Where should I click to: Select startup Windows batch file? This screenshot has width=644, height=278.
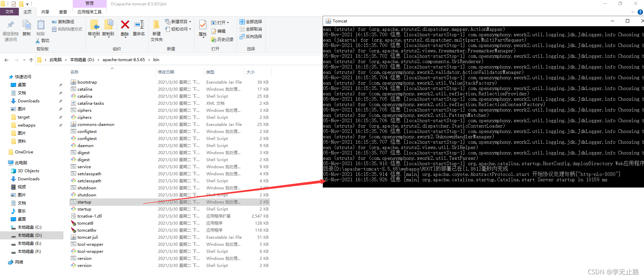[x=169, y=202]
